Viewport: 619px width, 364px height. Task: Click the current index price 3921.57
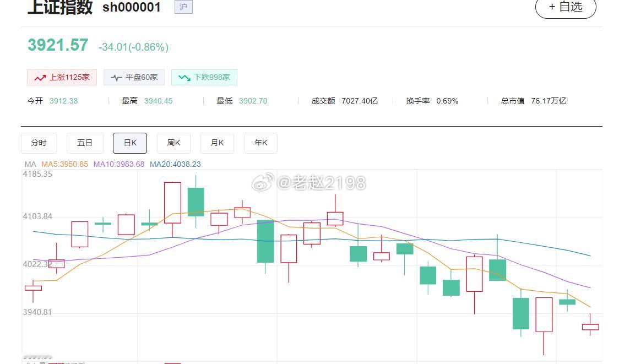point(58,45)
